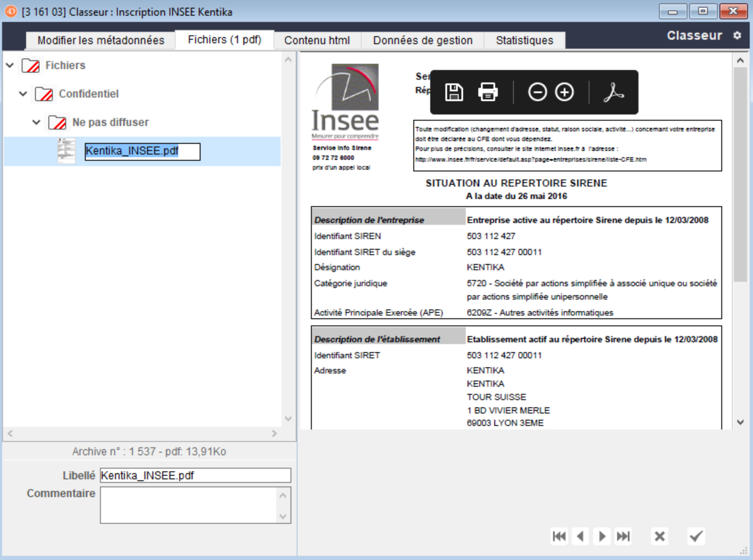
Task: Select the Ne pas diffuser folder icon
Action: tap(58, 123)
